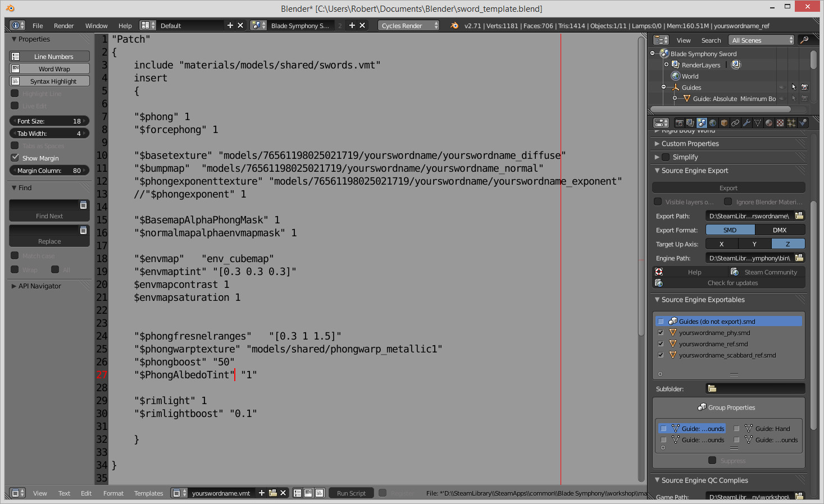Open the Physics properties tab
The width and height of the screenshot is (824, 504).
[803, 123]
